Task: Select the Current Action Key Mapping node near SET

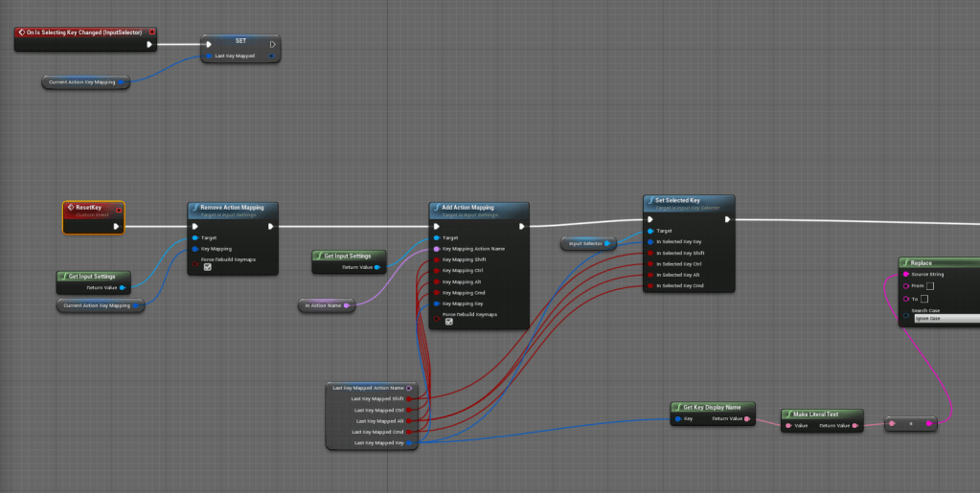Action: tap(85, 82)
